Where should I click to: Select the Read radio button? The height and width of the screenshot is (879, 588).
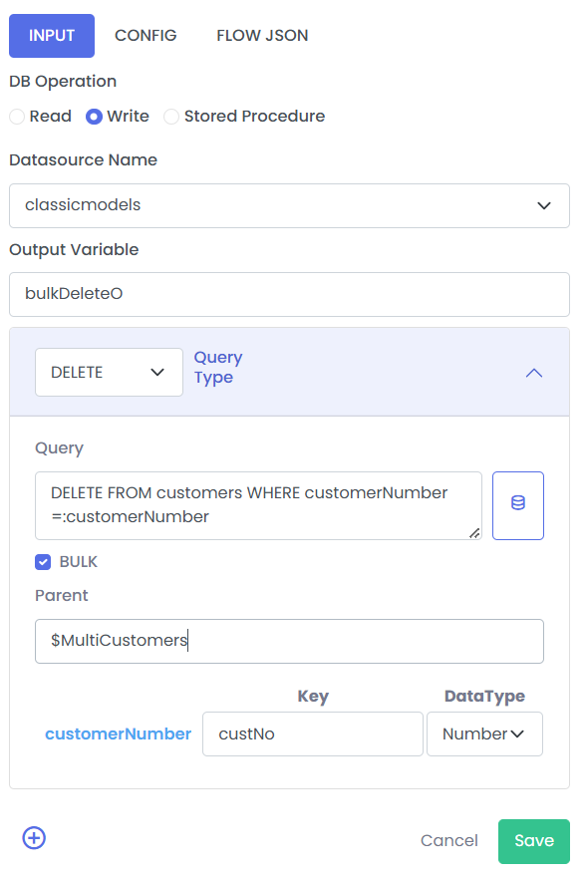coord(17,117)
